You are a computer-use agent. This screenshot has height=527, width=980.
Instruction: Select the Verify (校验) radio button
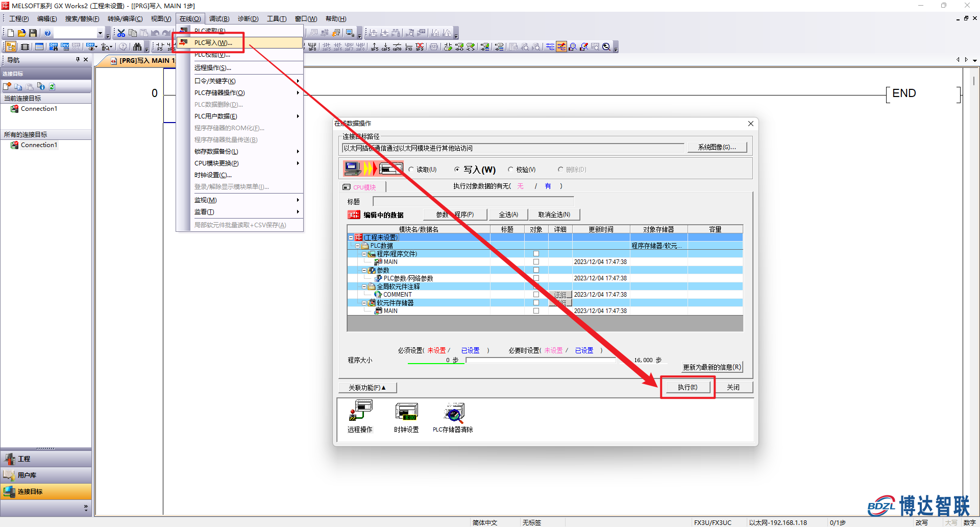tap(510, 170)
